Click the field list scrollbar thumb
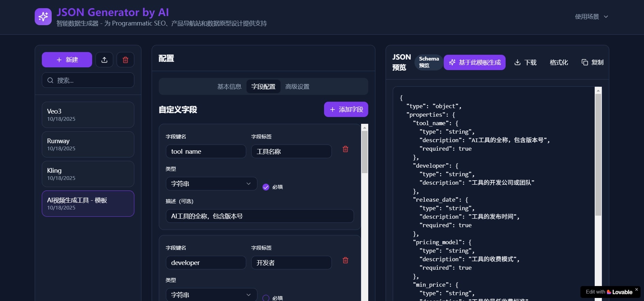The width and height of the screenshot is (644, 301). tap(365, 152)
